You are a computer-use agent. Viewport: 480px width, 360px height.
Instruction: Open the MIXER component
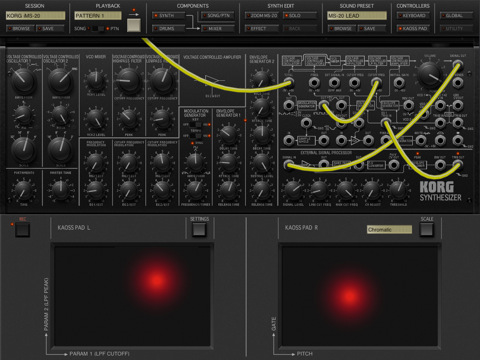coord(217,29)
